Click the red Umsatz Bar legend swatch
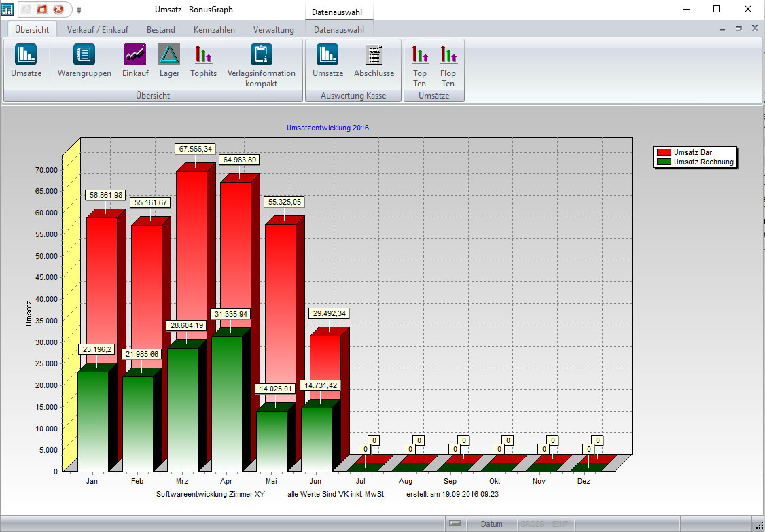 662,152
